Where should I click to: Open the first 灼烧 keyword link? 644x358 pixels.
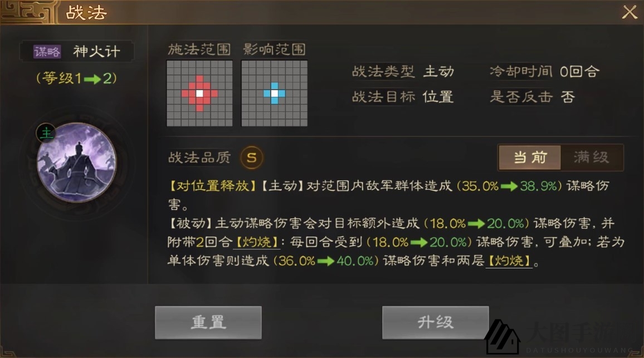pyautogui.click(x=257, y=242)
